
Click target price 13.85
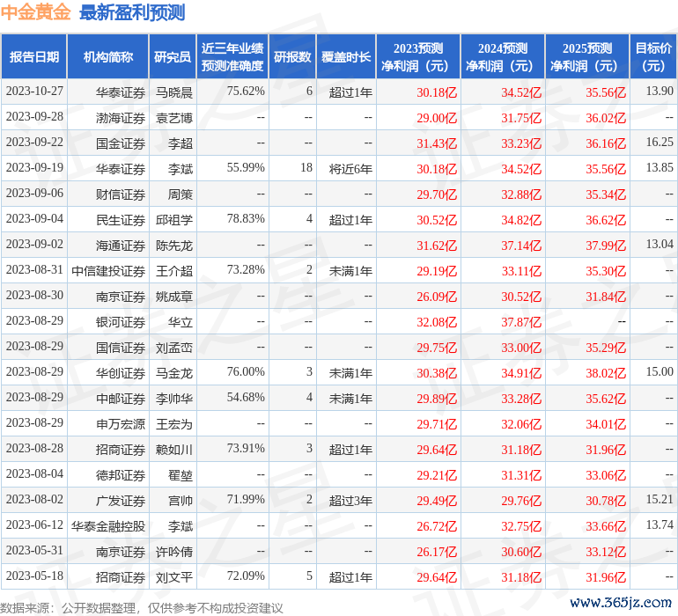pos(660,168)
